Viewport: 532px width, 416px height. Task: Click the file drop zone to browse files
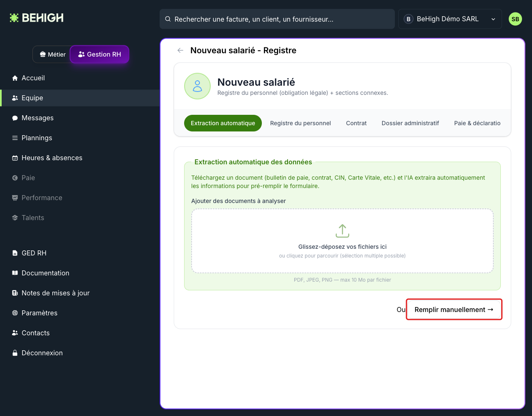[342, 241]
